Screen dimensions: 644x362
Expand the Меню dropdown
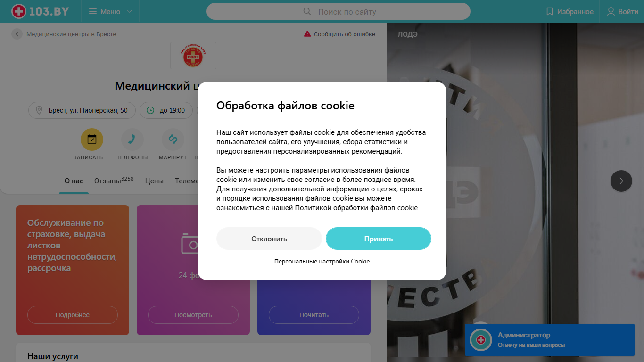click(x=111, y=11)
